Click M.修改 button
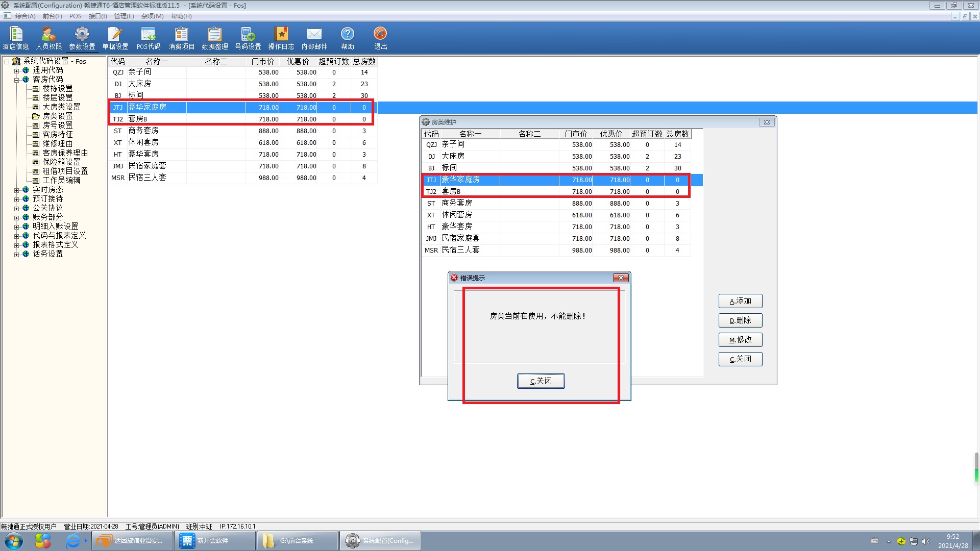 coord(740,340)
